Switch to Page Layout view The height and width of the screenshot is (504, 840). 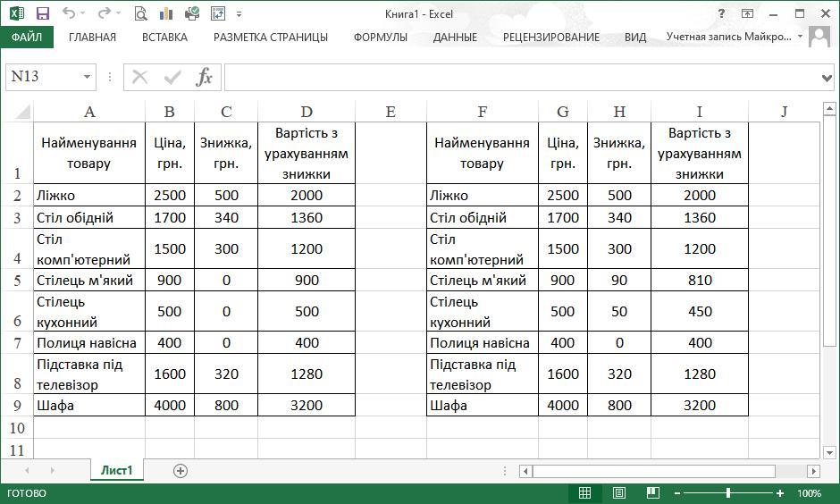618,492
